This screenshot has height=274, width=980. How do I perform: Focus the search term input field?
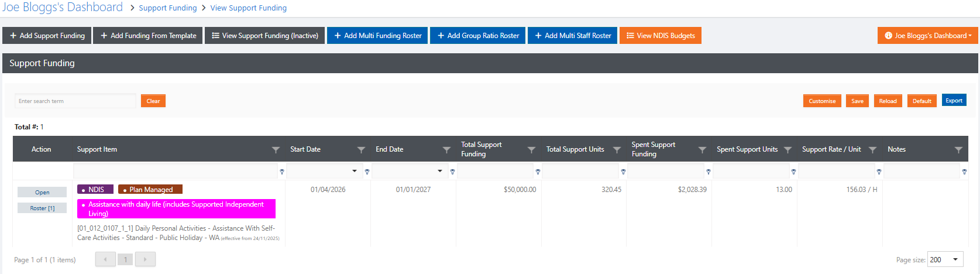click(x=75, y=101)
